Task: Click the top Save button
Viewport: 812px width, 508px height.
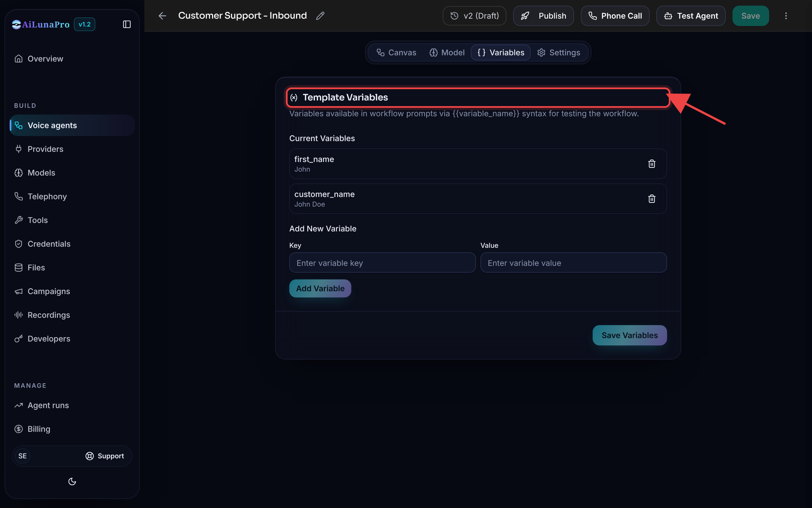Action: coord(750,16)
